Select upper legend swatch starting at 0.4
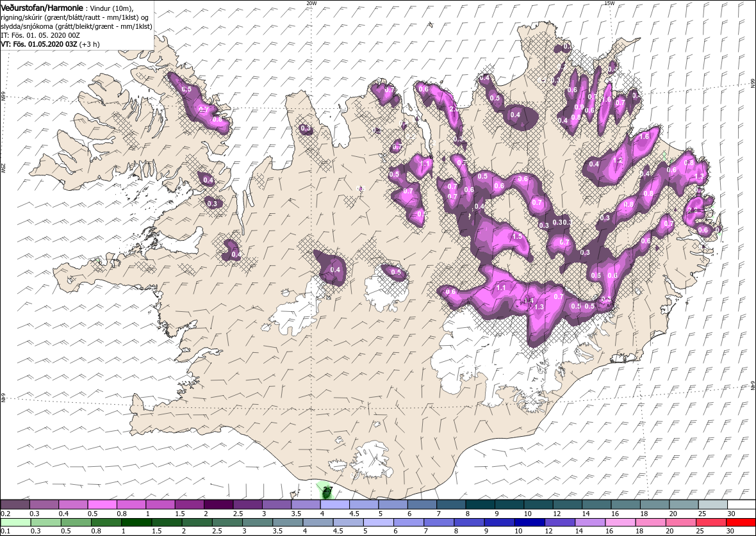 [73, 505]
